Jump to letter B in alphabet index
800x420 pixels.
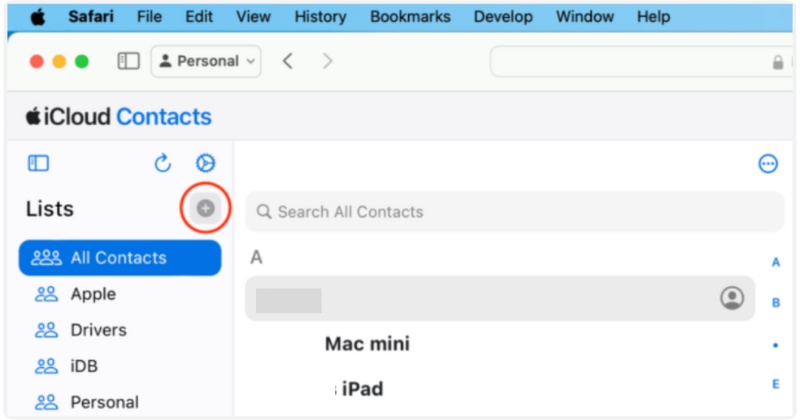tap(776, 302)
